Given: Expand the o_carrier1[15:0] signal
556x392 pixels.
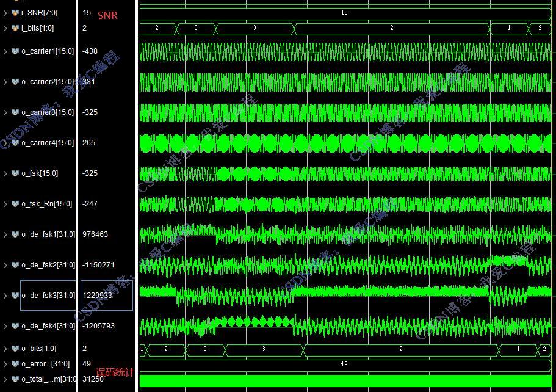Looking at the screenshot, I should [5, 51].
